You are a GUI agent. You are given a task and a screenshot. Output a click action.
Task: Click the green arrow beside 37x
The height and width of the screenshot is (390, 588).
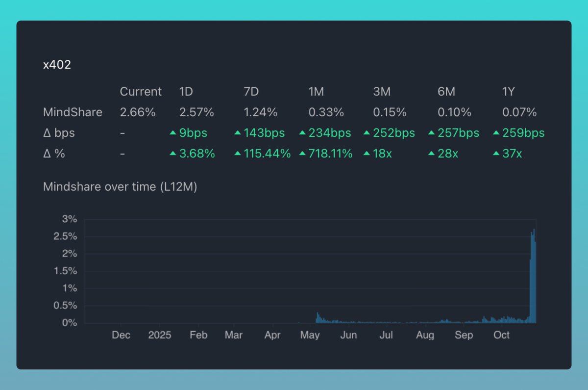pos(496,154)
